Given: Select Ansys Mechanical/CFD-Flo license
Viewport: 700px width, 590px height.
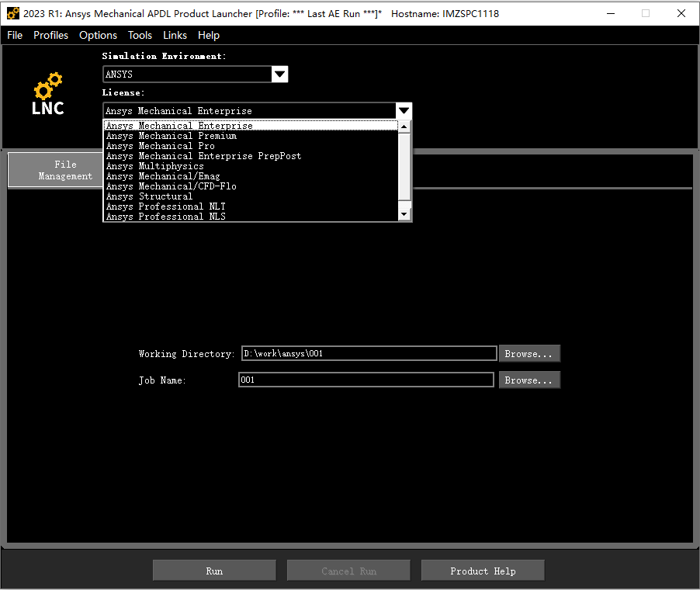Looking at the screenshot, I should click(x=251, y=186).
